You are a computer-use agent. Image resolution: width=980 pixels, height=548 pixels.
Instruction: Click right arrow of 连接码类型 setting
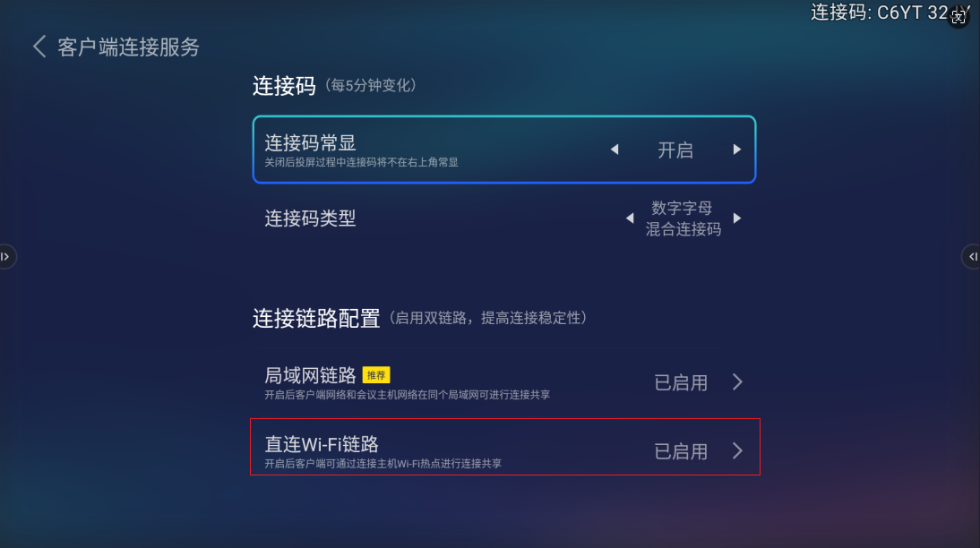coord(737,218)
